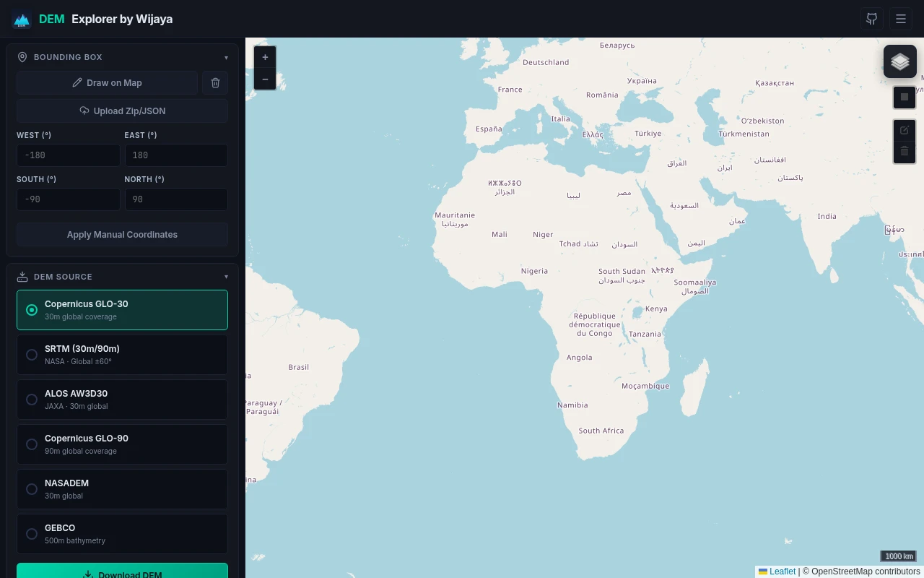Click Upload Zip/JSON button
Screen dimensions: 924x578
[x=122, y=111]
